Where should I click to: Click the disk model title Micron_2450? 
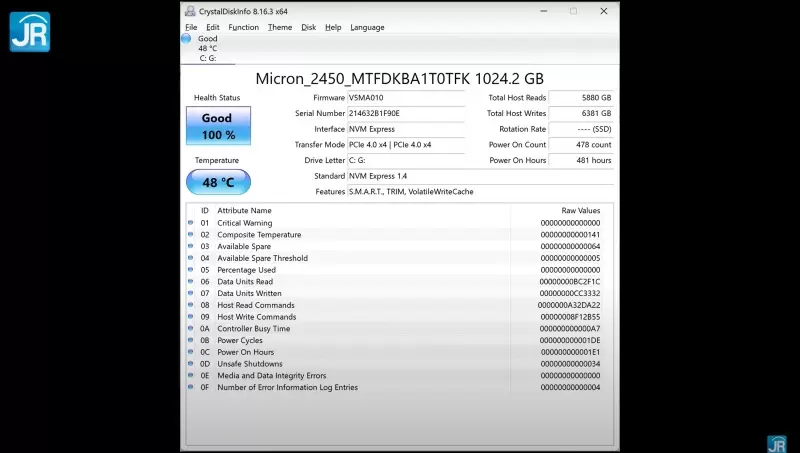399,79
